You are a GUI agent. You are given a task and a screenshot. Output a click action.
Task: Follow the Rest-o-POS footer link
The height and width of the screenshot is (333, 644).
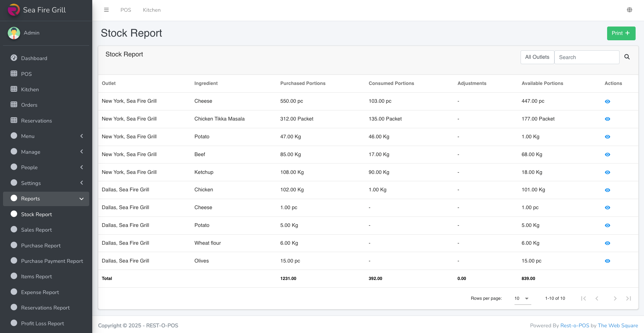[x=575, y=325]
